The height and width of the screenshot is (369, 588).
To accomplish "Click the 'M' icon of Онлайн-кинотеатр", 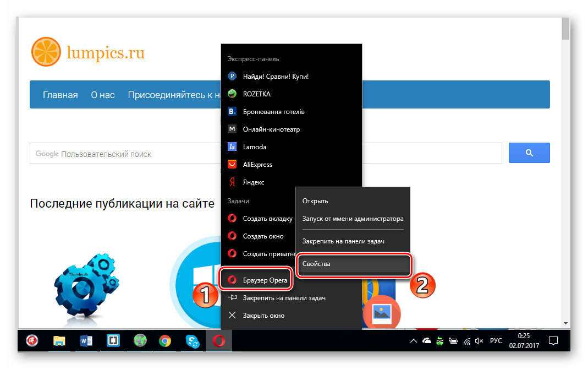I will pos(232,129).
